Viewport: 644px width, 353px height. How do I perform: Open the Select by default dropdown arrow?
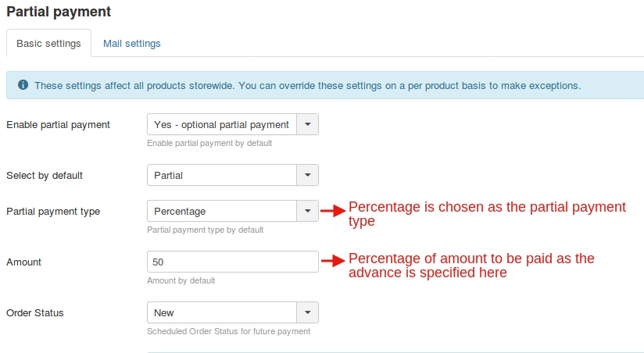point(307,175)
